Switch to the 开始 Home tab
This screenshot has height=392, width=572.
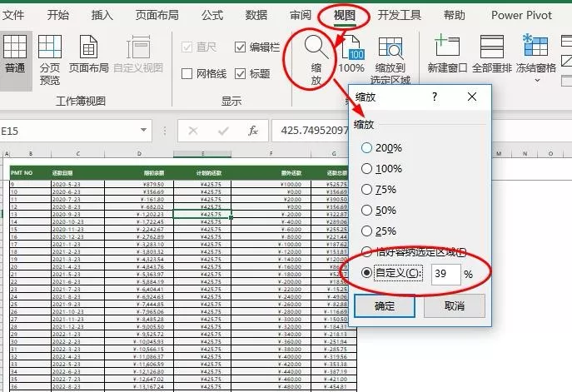(57, 15)
